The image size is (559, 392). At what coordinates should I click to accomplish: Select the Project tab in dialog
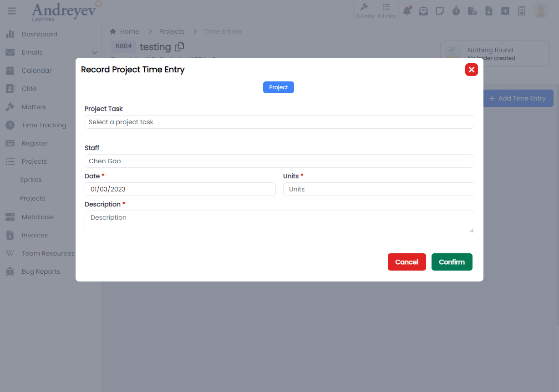(x=278, y=87)
